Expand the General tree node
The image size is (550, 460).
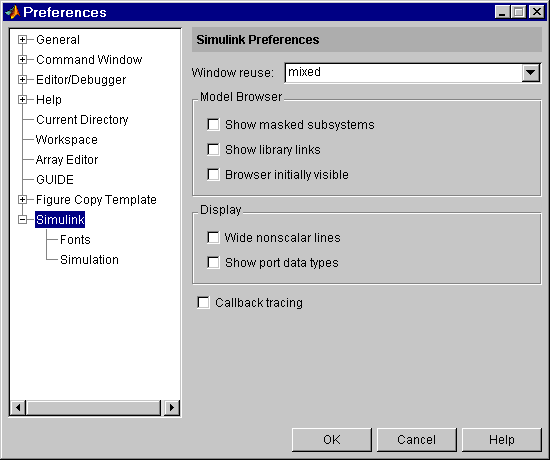tap(22, 40)
